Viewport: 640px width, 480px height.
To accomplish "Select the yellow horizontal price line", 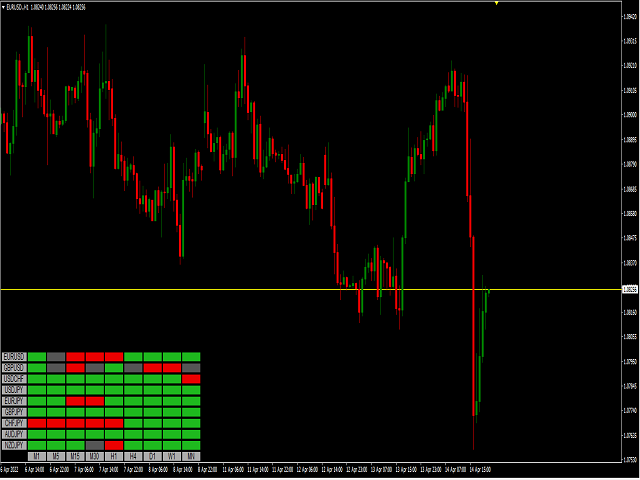I will [x=310, y=289].
